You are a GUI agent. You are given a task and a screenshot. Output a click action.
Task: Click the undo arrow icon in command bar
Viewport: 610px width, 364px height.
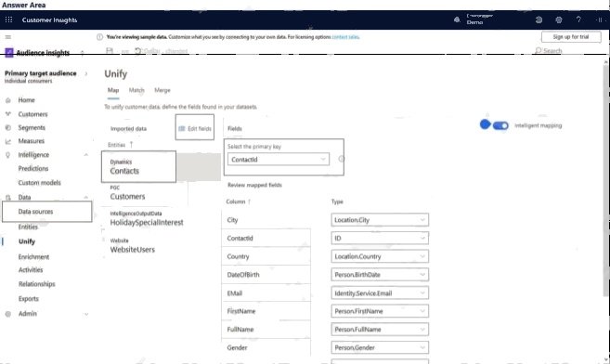tap(137, 51)
